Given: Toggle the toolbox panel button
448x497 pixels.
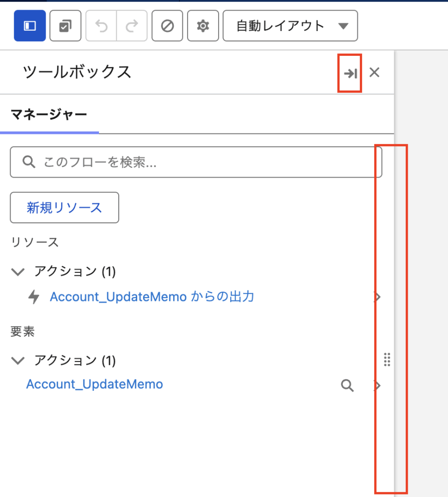Looking at the screenshot, I should [x=30, y=26].
